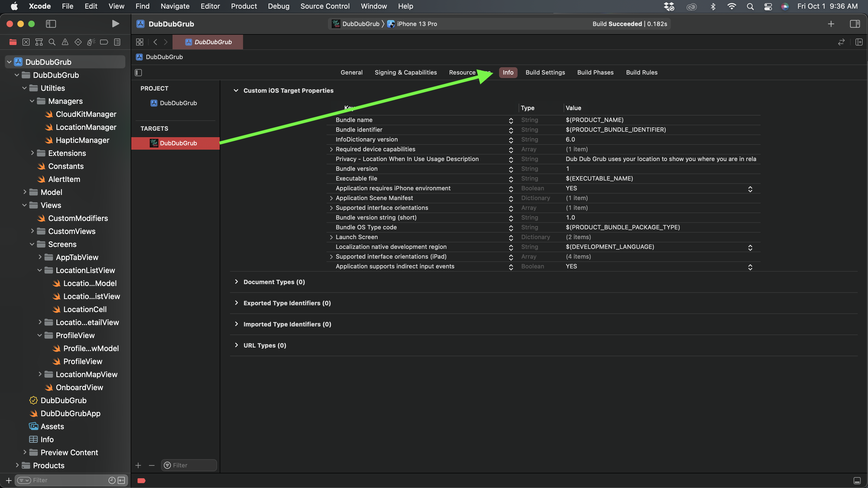Switch to Signing & Capabilities tab
The height and width of the screenshot is (488, 868).
pos(406,72)
